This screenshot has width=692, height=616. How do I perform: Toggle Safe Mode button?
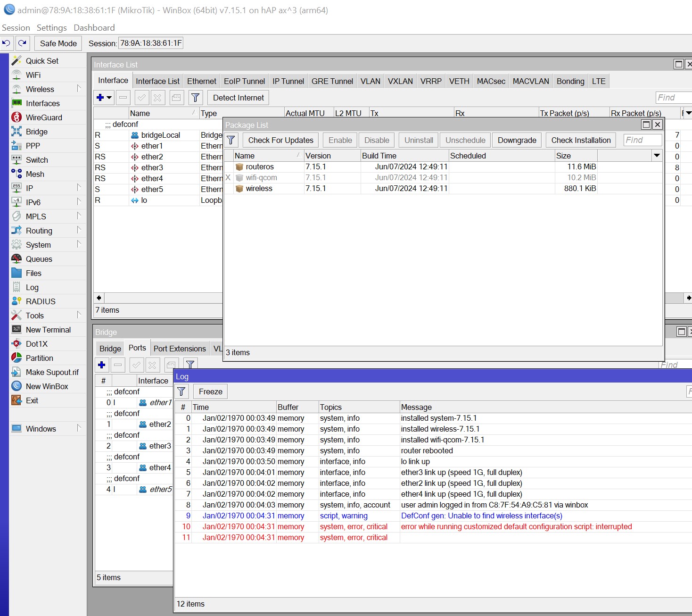click(x=58, y=43)
